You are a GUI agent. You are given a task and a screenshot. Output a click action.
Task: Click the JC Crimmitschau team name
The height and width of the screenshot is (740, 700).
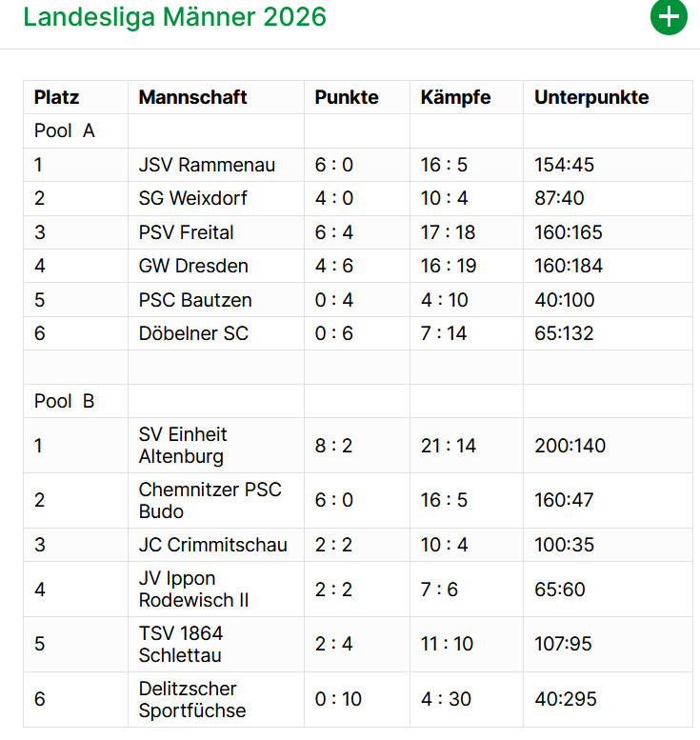(212, 545)
